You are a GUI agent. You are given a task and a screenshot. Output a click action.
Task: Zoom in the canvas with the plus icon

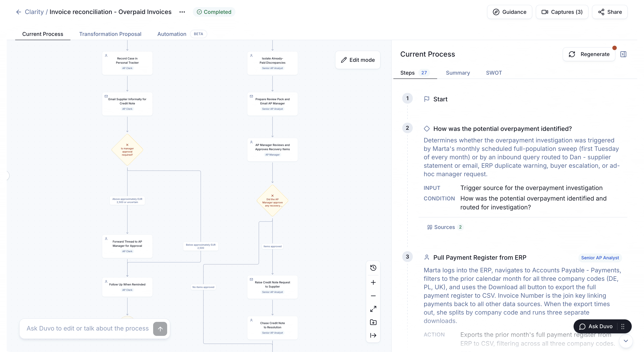(x=373, y=283)
